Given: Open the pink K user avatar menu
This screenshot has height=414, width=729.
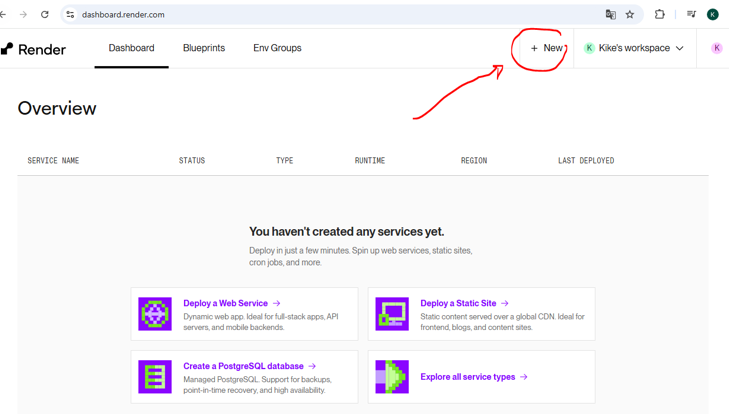Looking at the screenshot, I should [717, 48].
